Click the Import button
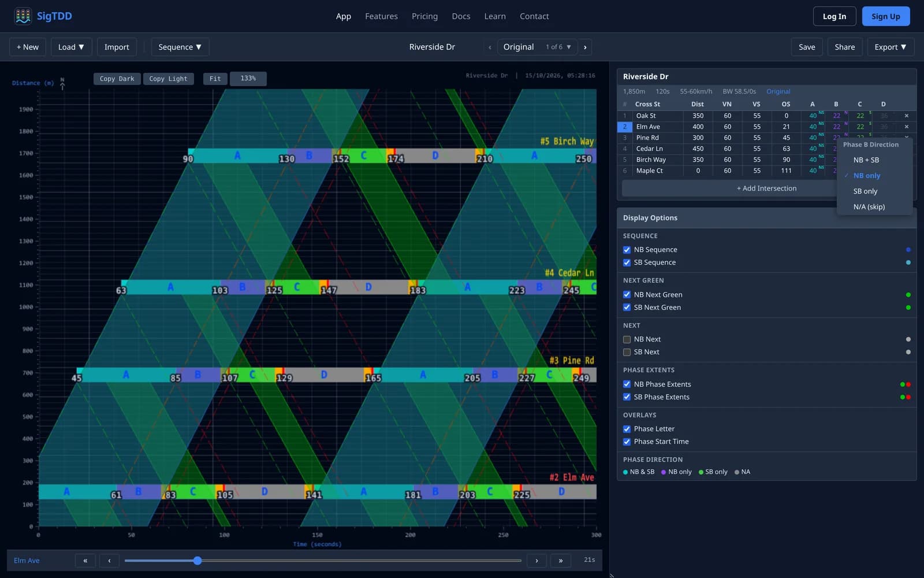Image resolution: width=924 pixels, height=578 pixels. coord(117,47)
